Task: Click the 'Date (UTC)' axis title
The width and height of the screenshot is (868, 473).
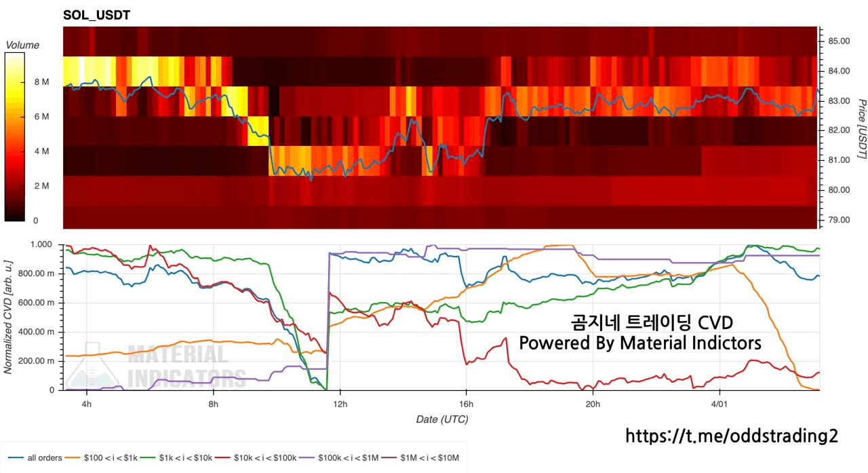Action: tap(441, 419)
